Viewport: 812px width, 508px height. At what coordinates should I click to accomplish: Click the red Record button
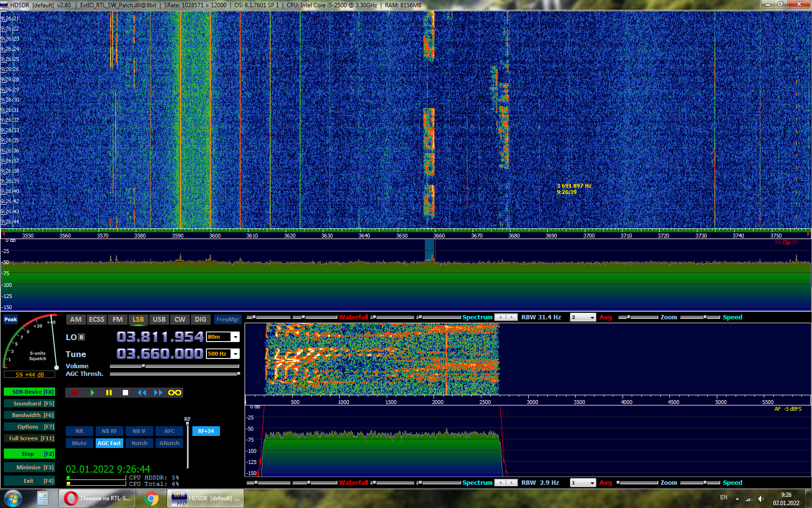coord(75,392)
